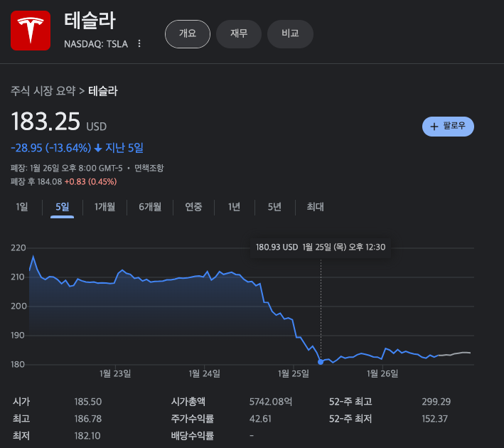This screenshot has height=448, width=504.
Task: Open the 비교 compare button
Action: click(x=290, y=33)
